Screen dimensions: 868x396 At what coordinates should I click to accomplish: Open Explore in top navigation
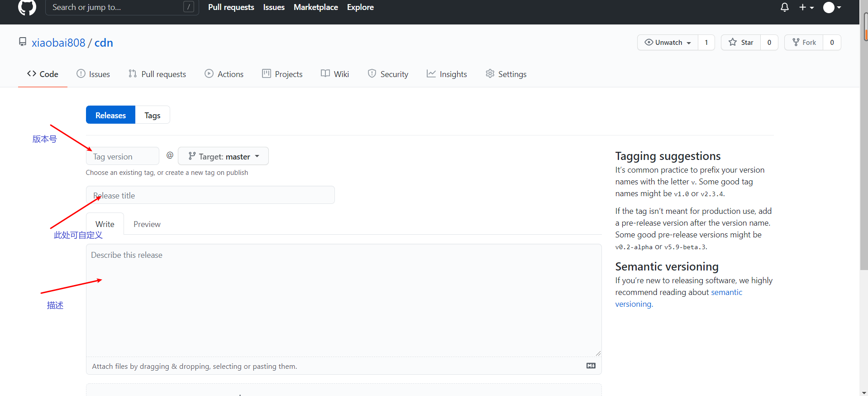(360, 7)
